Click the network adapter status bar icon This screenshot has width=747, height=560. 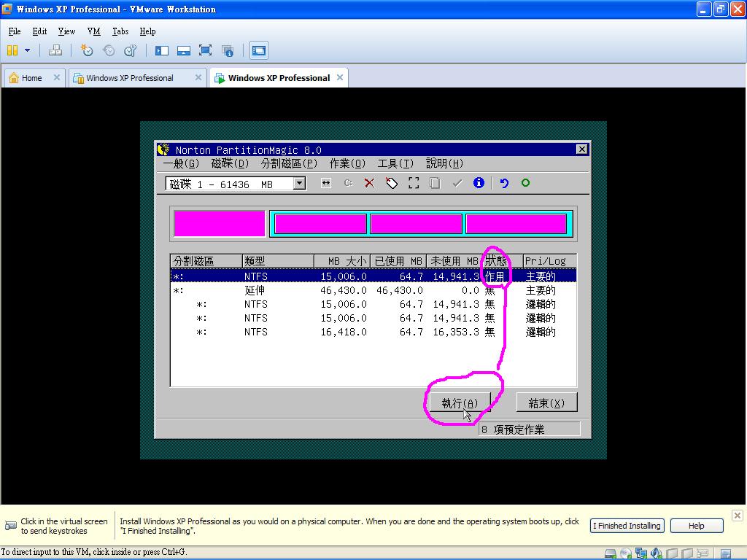pyautogui.click(x=641, y=553)
